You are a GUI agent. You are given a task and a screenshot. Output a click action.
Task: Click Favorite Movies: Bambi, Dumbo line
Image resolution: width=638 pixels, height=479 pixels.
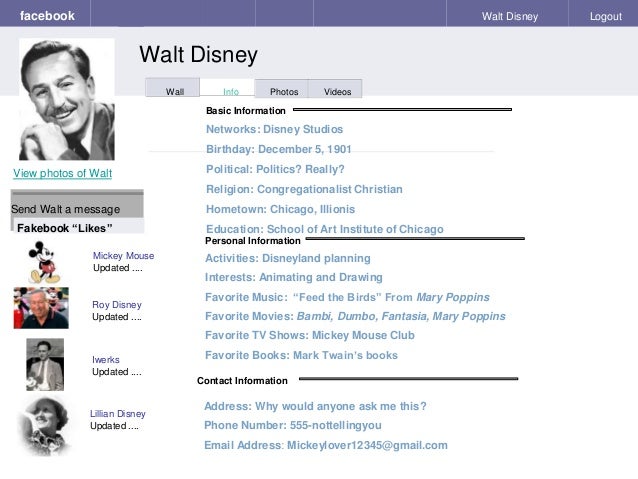tap(355, 316)
